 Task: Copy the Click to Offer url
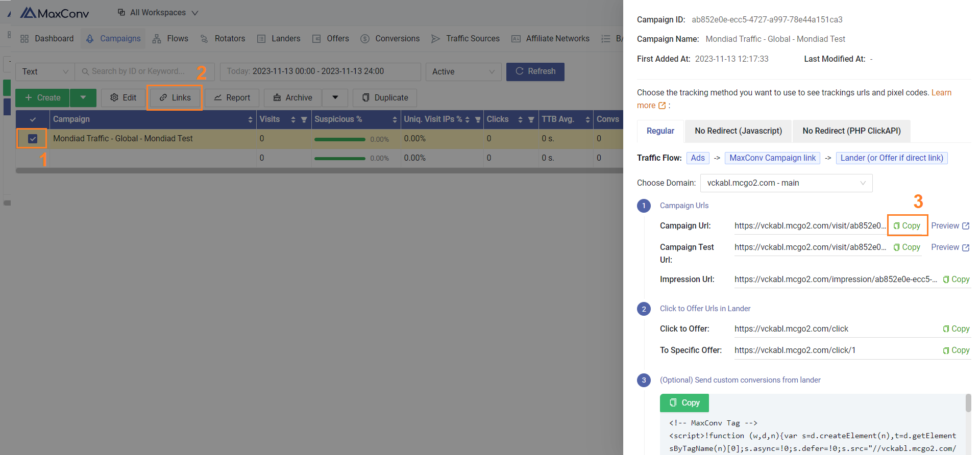(956, 329)
